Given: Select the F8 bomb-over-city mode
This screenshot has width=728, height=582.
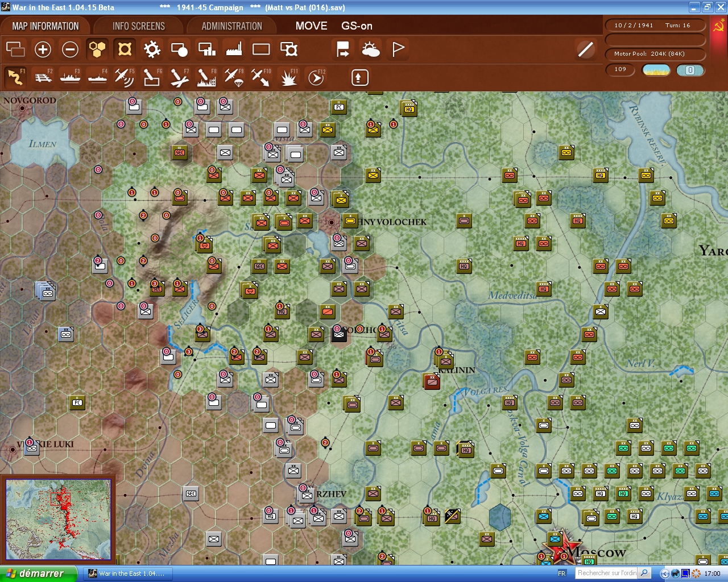Looking at the screenshot, I should pos(206,77).
